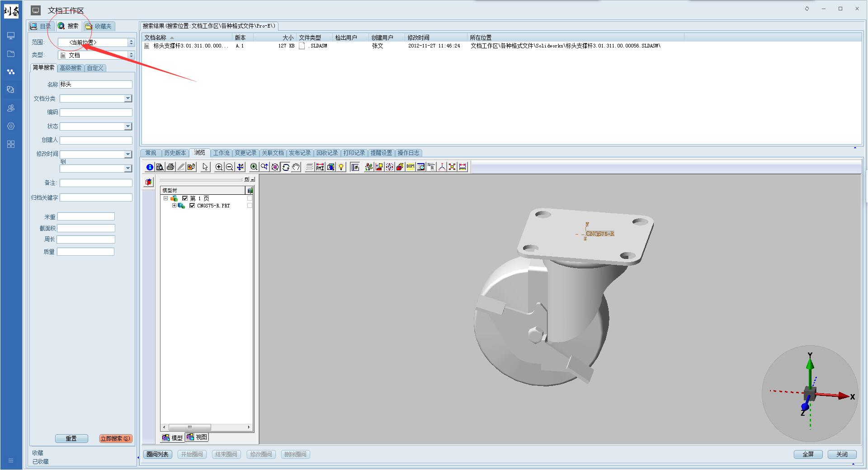Expand the CNGS75-R.PRT tree node
Image resolution: width=868 pixels, height=470 pixels.
(174, 206)
